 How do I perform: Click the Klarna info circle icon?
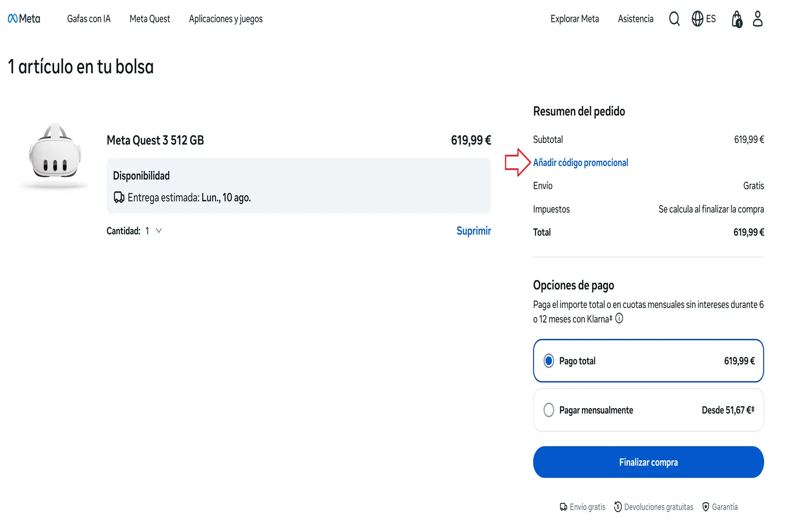619,318
